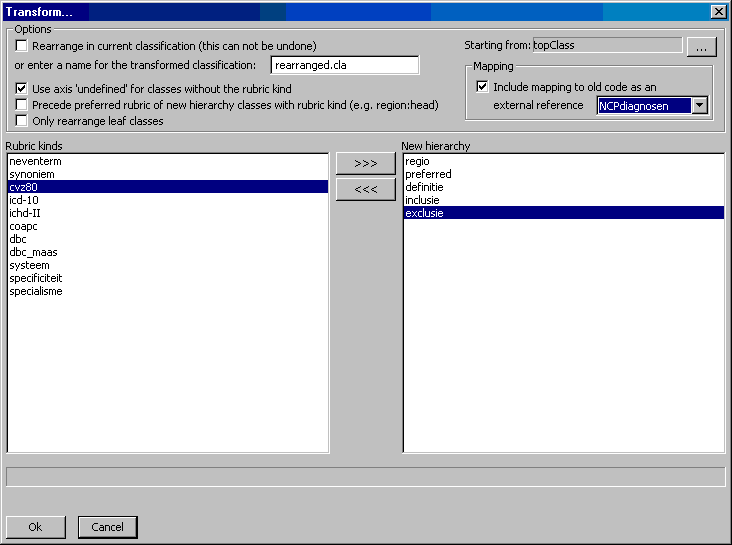Click the Cancel button
Screen dimensions: 732x545
tap(107, 527)
